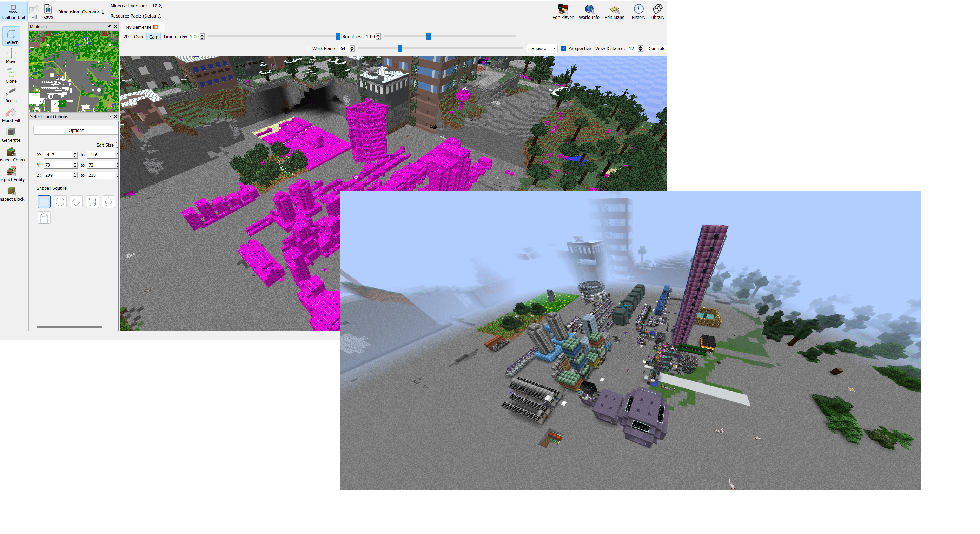Click the X start field showing -417
The height and width of the screenshot is (534, 980).
click(58, 155)
